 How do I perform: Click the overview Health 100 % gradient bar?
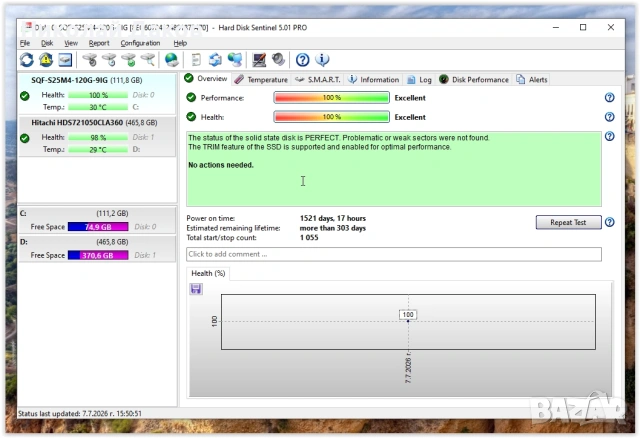pyautogui.click(x=331, y=117)
